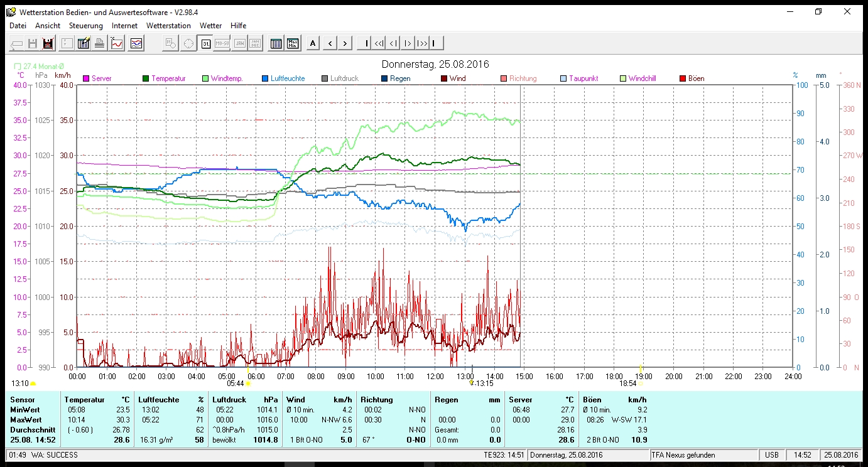The image size is (868, 467).
Task: Click 'TFA Nexus gefunden' in status bar
Action: coord(683,454)
